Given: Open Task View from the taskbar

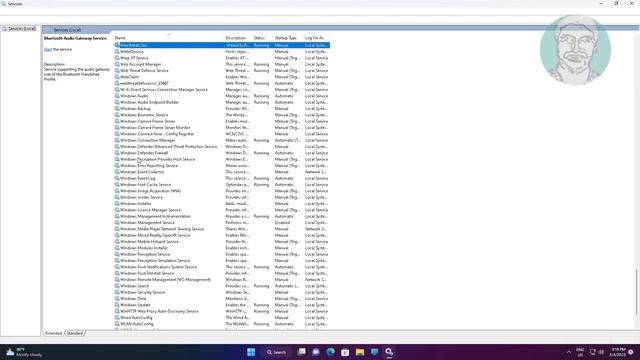Looking at the screenshot, I should (x=302, y=352).
